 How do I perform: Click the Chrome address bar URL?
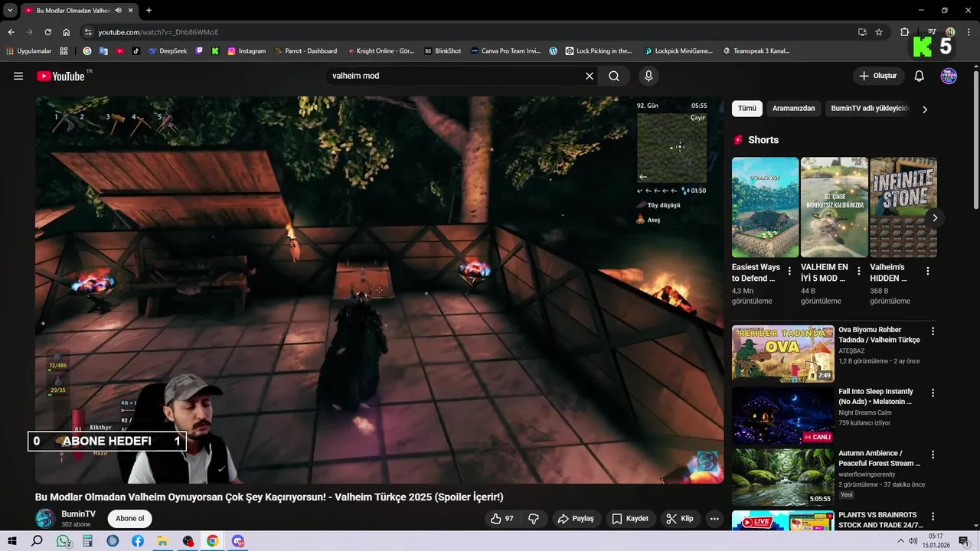point(158,32)
